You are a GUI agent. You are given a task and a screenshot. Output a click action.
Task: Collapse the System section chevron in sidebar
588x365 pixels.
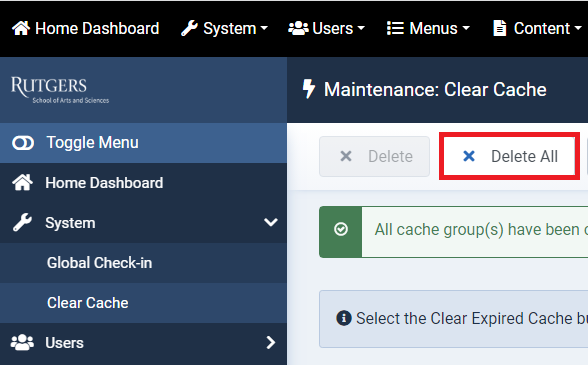(x=271, y=222)
